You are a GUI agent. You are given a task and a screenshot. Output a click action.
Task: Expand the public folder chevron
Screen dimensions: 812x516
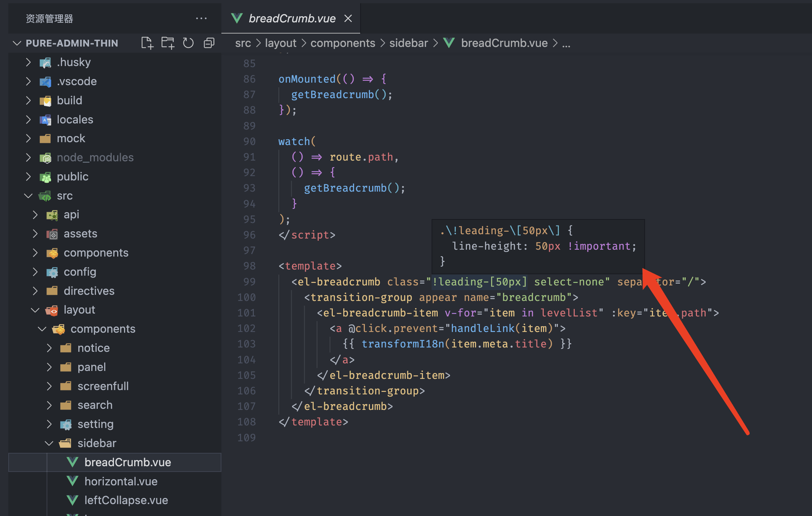pos(28,176)
